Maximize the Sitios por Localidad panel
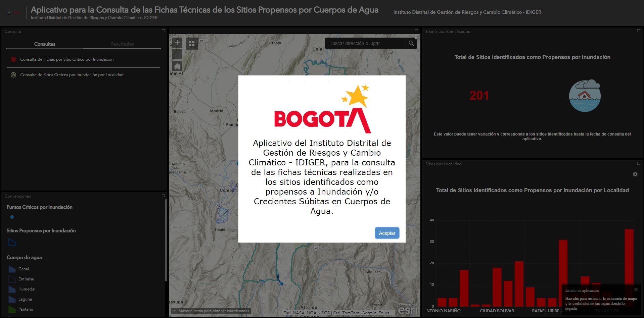 click(x=639, y=163)
